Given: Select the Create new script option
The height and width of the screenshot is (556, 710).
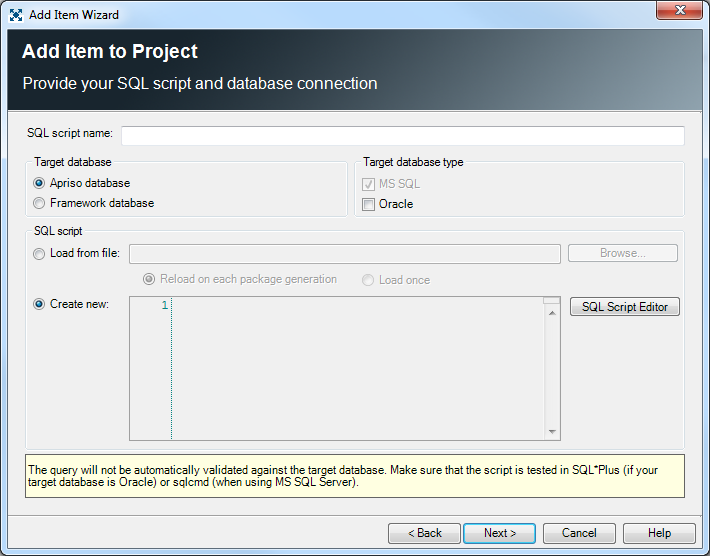Looking at the screenshot, I should click(x=40, y=304).
